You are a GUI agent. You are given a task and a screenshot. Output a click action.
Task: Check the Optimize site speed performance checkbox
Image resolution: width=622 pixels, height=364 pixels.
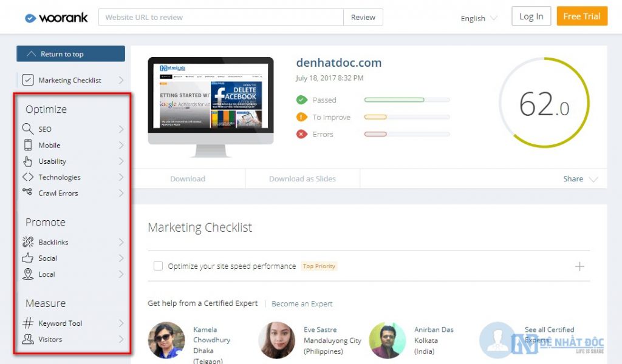click(158, 266)
